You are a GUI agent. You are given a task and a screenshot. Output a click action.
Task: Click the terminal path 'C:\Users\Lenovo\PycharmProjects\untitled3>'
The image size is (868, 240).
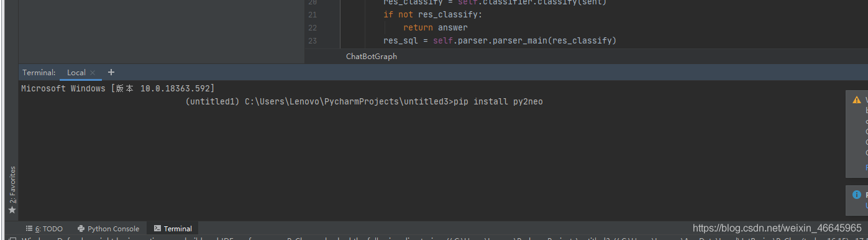349,101
